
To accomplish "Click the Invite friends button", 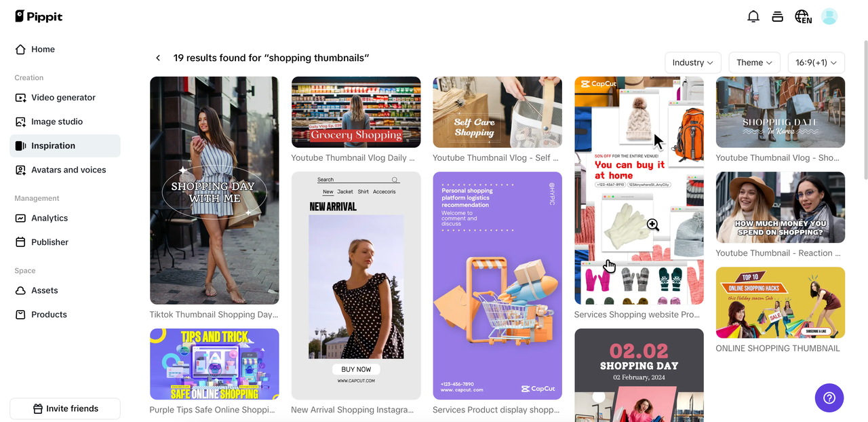I will (x=65, y=408).
